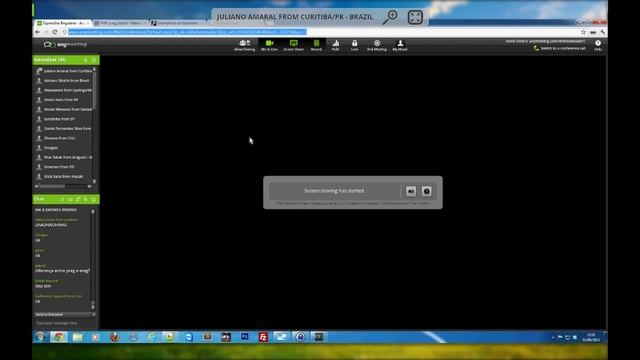This screenshot has height=360, width=640.
Task: Open Firefox from the taskbar
Action: pos(115,337)
